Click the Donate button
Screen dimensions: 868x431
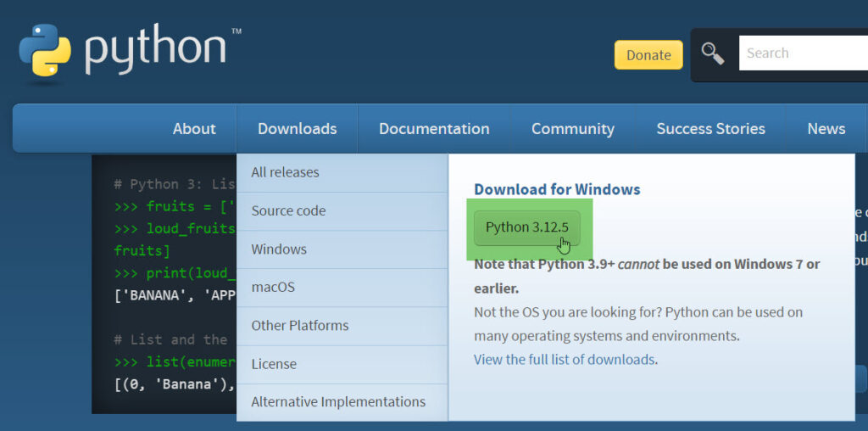[x=648, y=55]
